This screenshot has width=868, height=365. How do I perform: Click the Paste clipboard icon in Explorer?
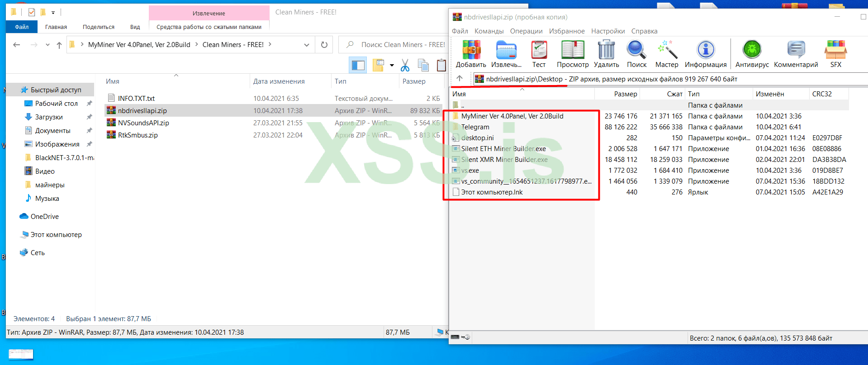tap(441, 66)
